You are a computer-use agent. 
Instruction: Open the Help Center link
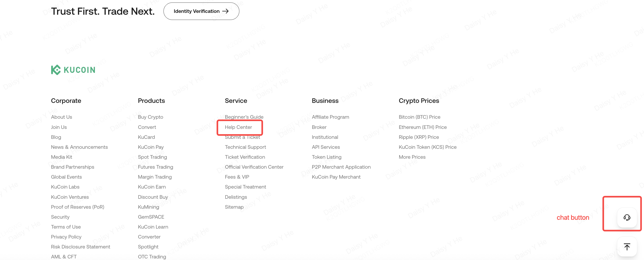pos(238,127)
